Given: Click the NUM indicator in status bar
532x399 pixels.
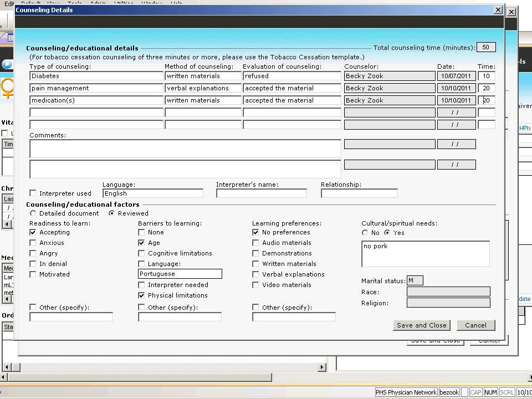Looking at the screenshot, I should point(490,392).
